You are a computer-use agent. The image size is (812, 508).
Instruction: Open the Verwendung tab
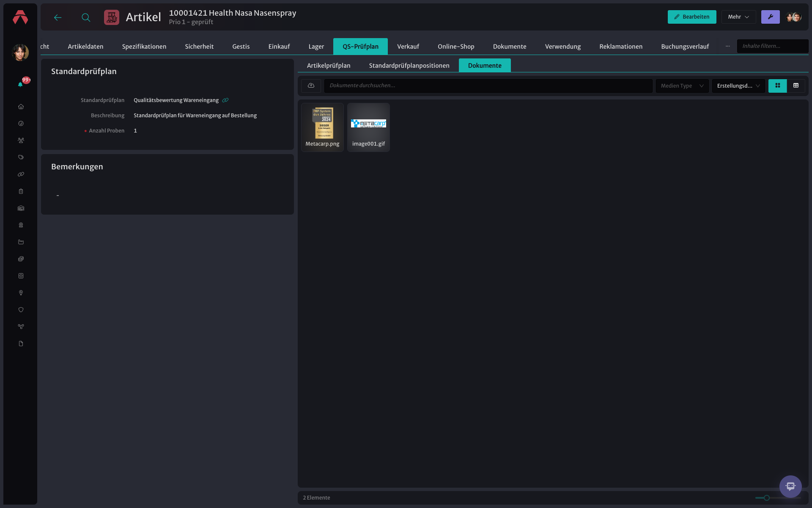point(563,47)
